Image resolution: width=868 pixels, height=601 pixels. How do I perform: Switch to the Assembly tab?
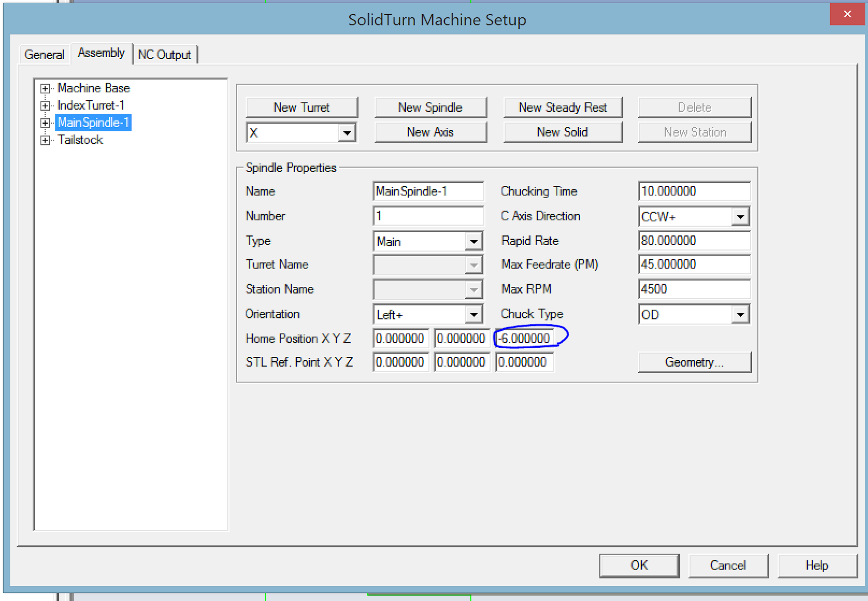(x=101, y=53)
